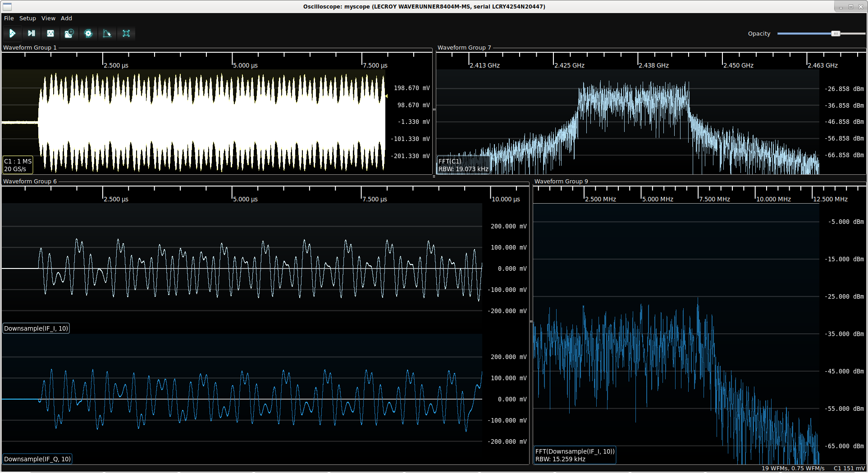The width and height of the screenshot is (868, 473).
Task: Open the window menu icon in title bar
Action: tap(7, 7)
